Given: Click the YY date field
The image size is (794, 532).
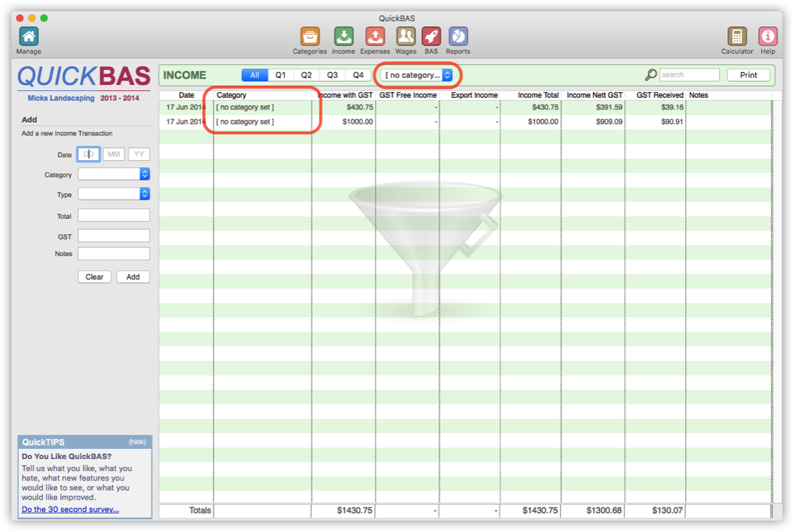Looking at the screenshot, I should point(139,154).
